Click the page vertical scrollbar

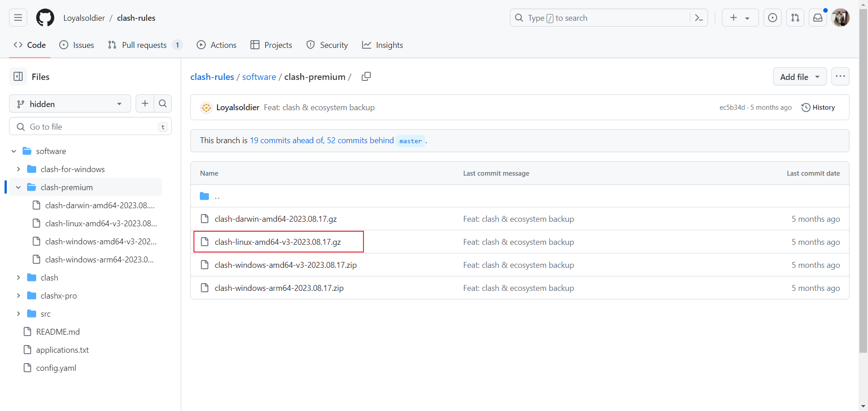tap(863, 181)
